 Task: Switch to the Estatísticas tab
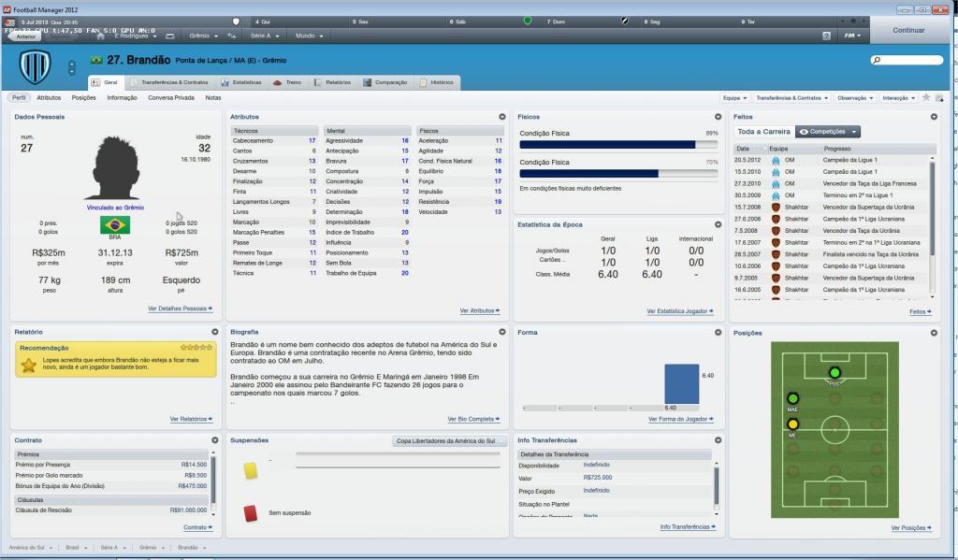[x=240, y=82]
